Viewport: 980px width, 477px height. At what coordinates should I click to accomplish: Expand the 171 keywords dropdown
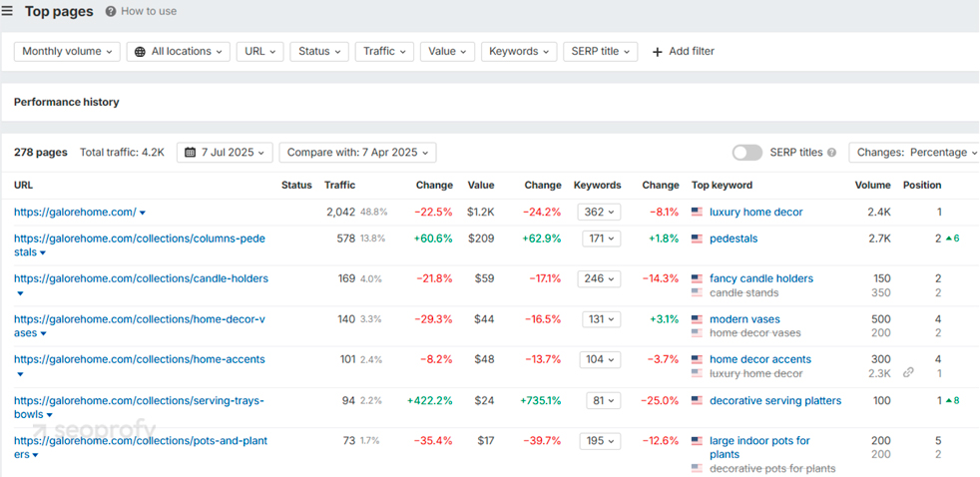(x=601, y=238)
